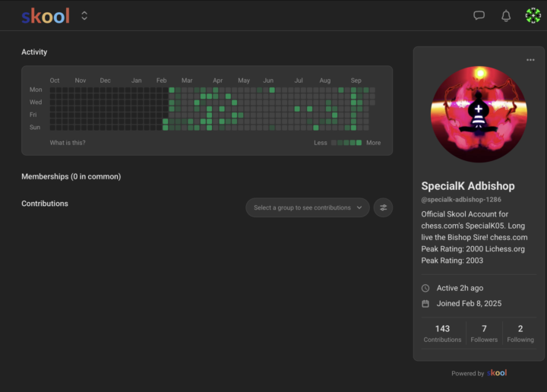Open the notifications bell
Image resolution: width=547 pixels, height=392 pixels.
pos(506,16)
